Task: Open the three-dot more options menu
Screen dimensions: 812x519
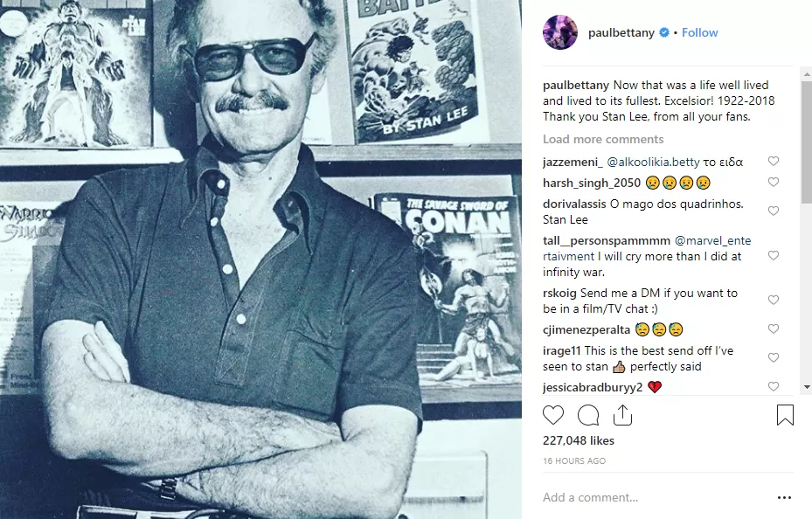Action: tap(784, 498)
